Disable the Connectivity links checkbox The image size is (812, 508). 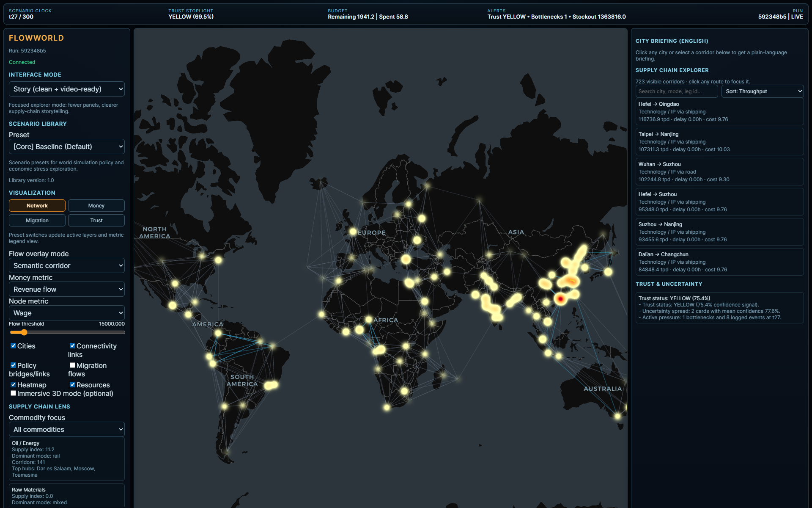72,346
